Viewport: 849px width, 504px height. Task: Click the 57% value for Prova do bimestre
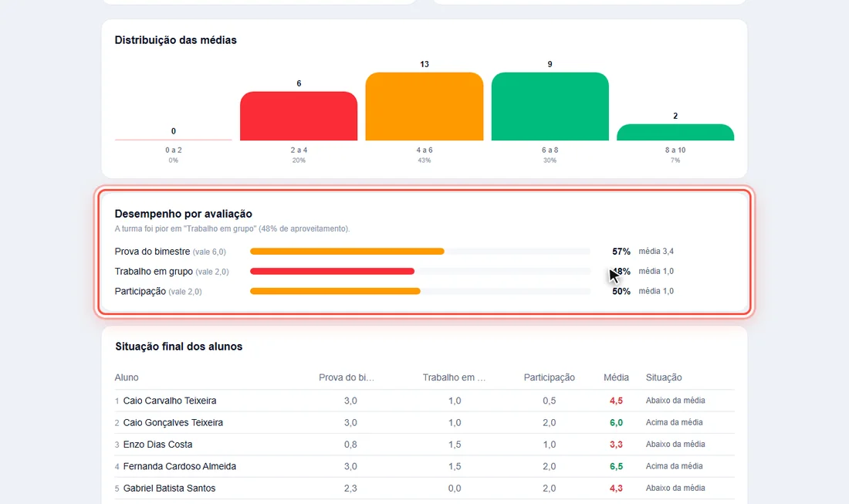pos(621,252)
